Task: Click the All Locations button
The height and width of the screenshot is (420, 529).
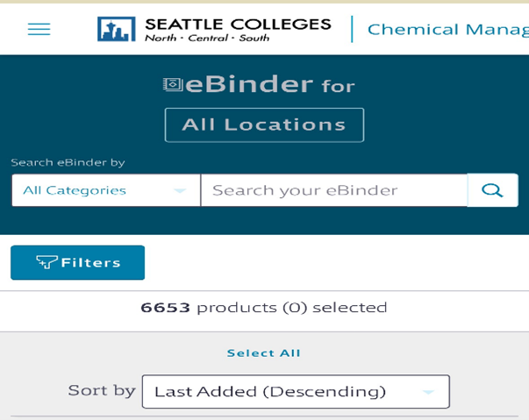Action: [264, 125]
